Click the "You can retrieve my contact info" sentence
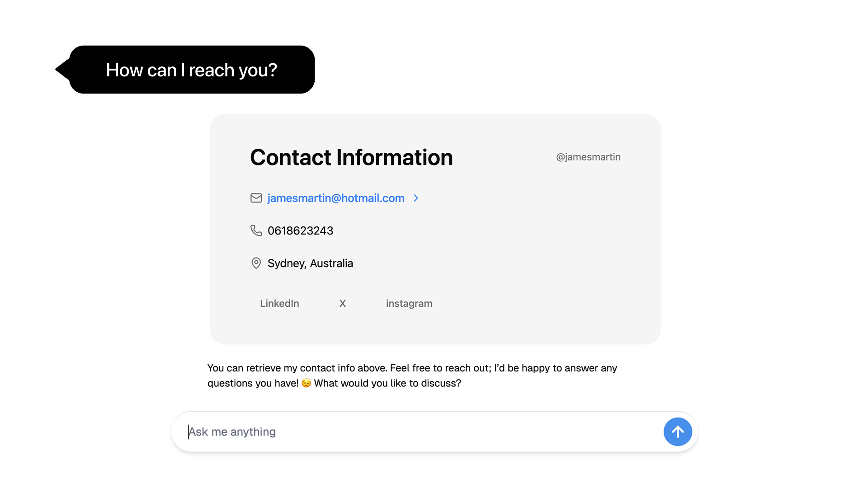This screenshot has height=488, width=868. coord(297,368)
